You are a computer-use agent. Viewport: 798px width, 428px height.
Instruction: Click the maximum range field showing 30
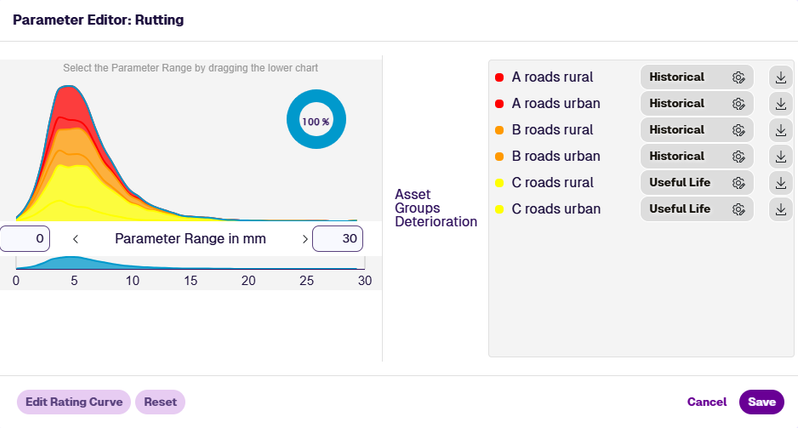tap(337, 239)
